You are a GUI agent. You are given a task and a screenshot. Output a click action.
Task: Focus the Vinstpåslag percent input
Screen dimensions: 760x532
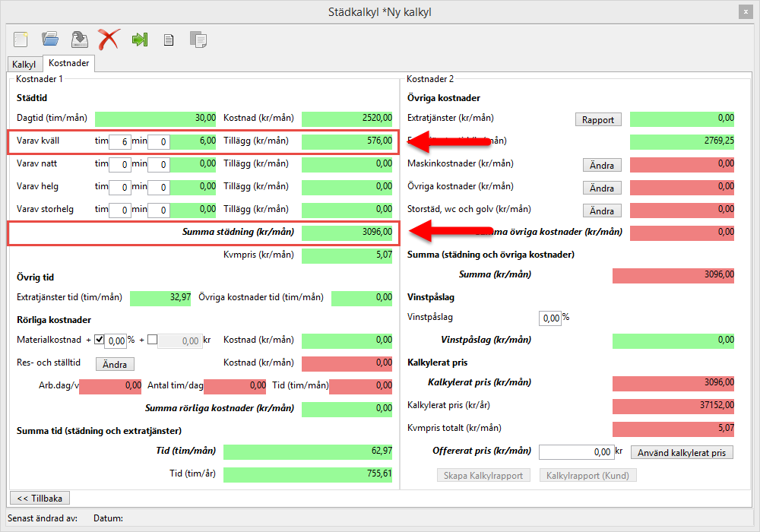point(549,318)
